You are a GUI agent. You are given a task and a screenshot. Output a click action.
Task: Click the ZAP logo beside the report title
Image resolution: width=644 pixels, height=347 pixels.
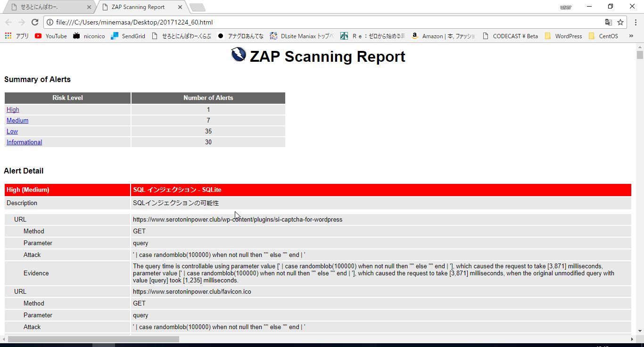pyautogui.click(x=239, y=55)
